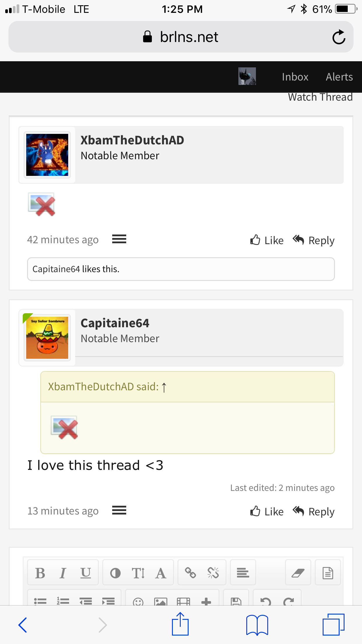362x644 pixels.
Task: Click the Watch Thread link
Action: [x=320, y=97]
